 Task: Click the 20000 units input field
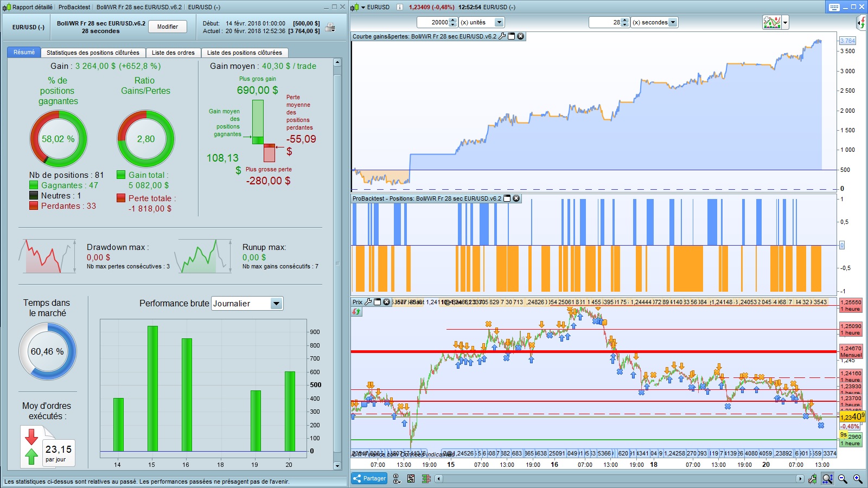pos(433,22)
